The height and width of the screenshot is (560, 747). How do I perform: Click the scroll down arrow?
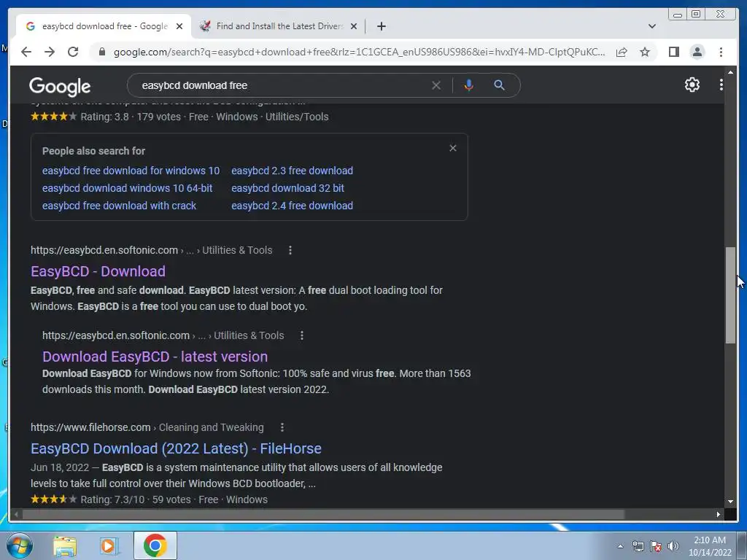click(x=730, y=502)
